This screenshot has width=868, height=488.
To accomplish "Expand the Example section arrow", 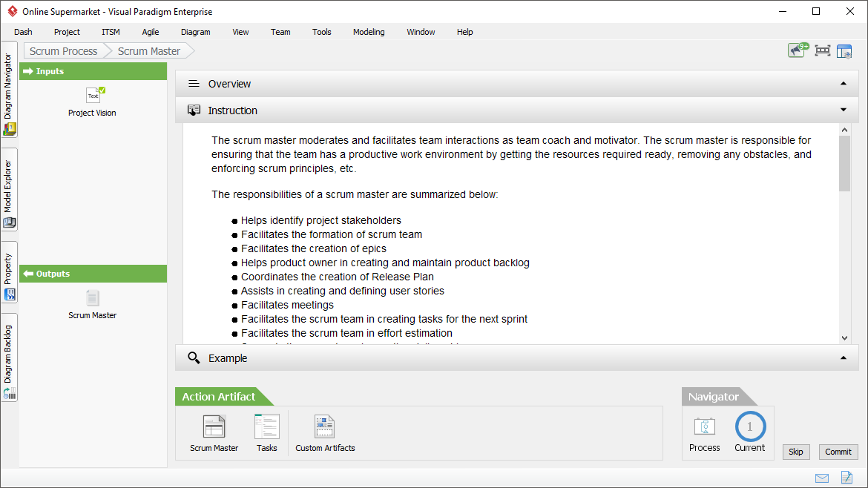I will click(843, 358).
